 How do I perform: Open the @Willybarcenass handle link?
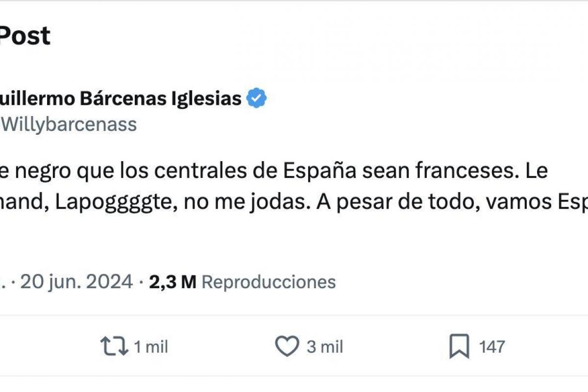(x=69, y=125)
